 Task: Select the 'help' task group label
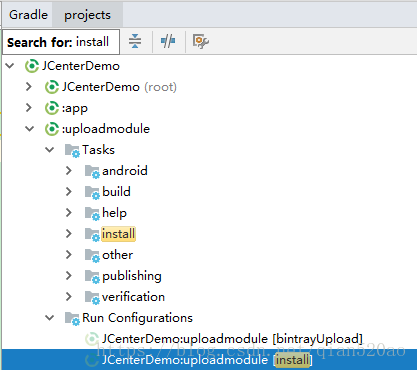tap(114, 213)
